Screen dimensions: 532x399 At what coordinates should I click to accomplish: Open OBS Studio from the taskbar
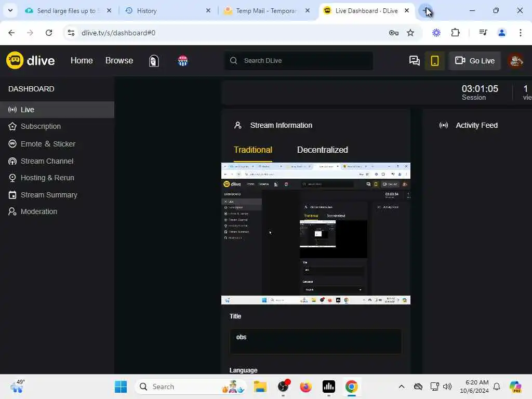click(x=283, y=387)
